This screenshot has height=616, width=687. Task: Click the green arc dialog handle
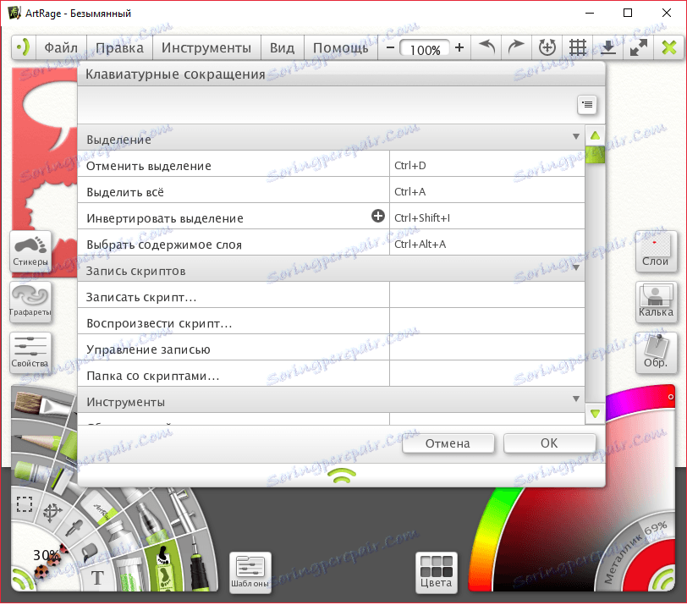[x=342, y=475]
